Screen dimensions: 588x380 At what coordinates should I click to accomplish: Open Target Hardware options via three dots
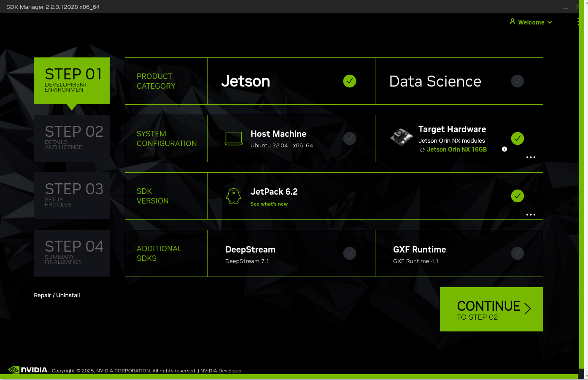tap(531, 157)
